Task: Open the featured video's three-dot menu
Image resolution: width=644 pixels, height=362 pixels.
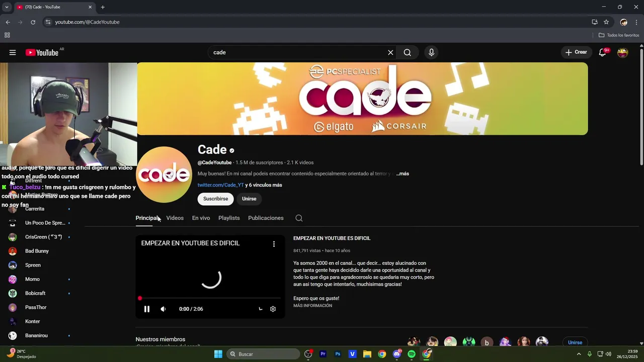Action: tap(274, 244)
